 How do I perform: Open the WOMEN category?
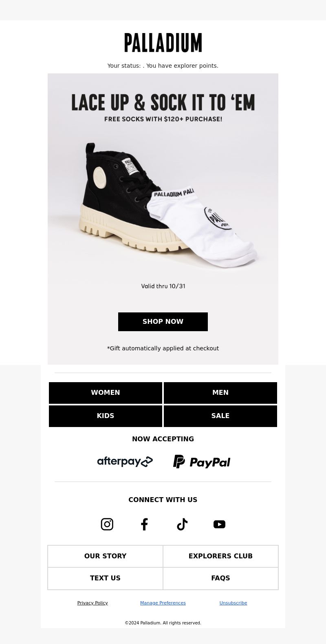point(106,393)
